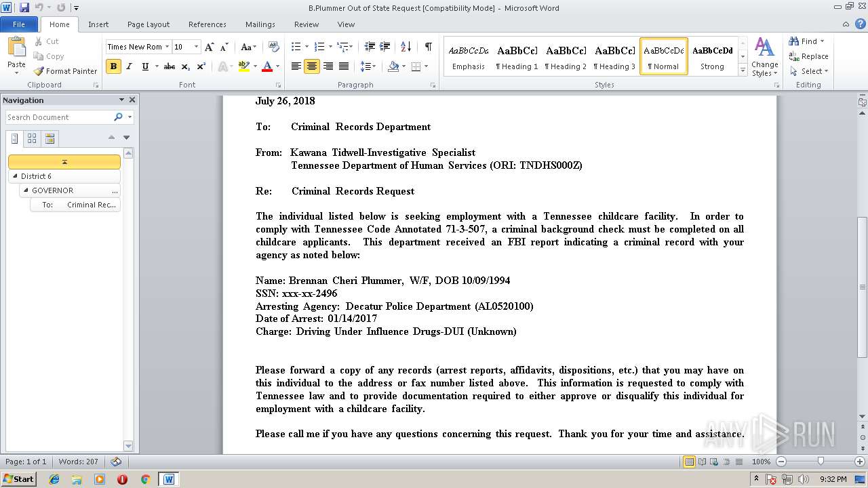
Task: Apply Heading 1 style
Action: [517, 56]
